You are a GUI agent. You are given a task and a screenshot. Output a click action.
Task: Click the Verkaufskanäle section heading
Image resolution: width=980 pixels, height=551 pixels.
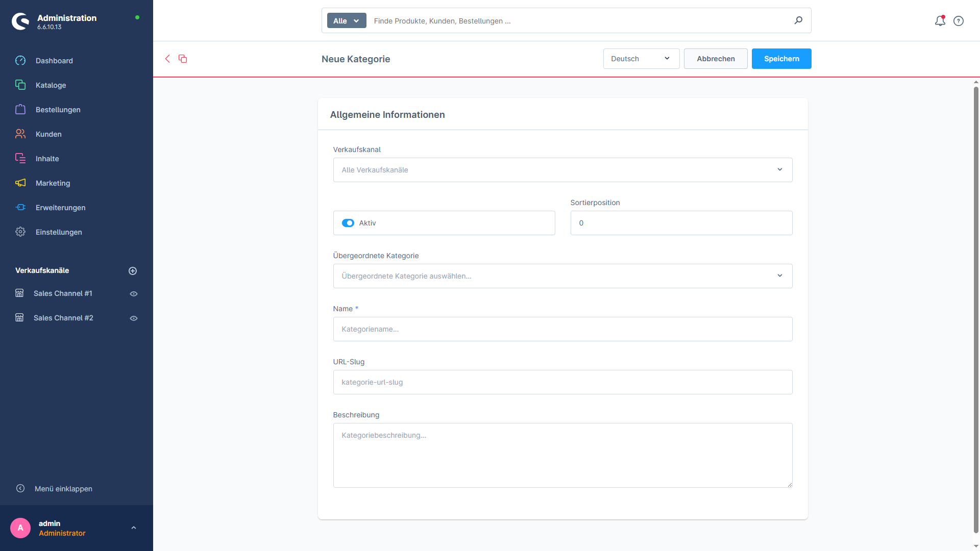click(42, 270)
